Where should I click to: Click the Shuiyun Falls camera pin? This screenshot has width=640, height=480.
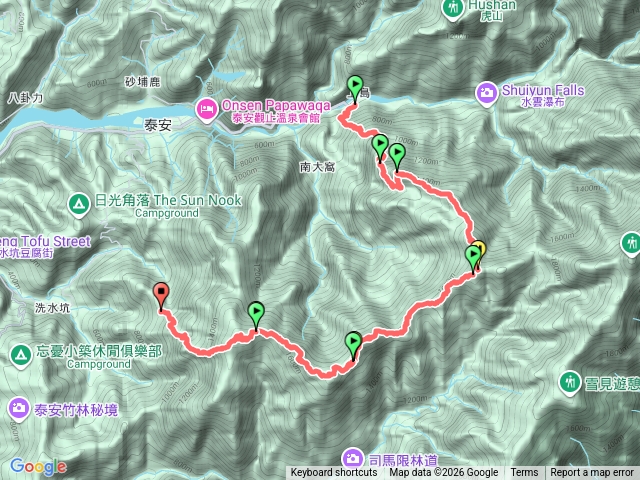[x=487, y=95]
